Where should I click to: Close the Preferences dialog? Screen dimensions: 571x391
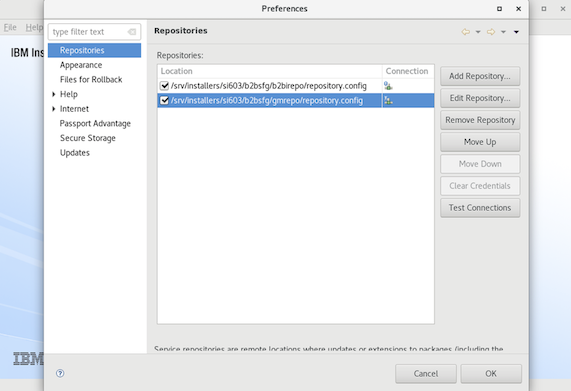pos(519,9)
